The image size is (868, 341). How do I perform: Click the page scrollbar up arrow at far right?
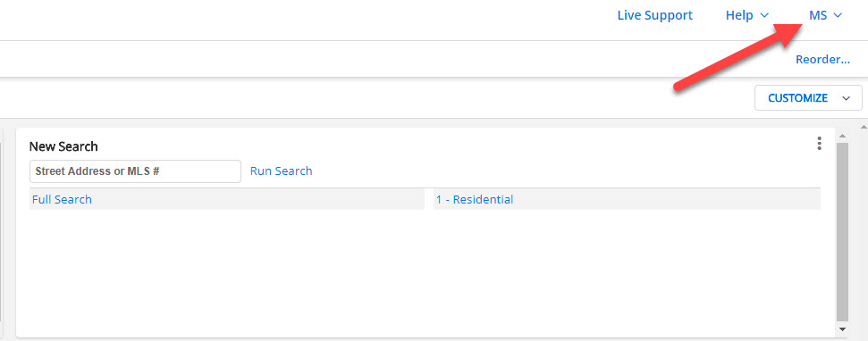[x=863, y=127]
